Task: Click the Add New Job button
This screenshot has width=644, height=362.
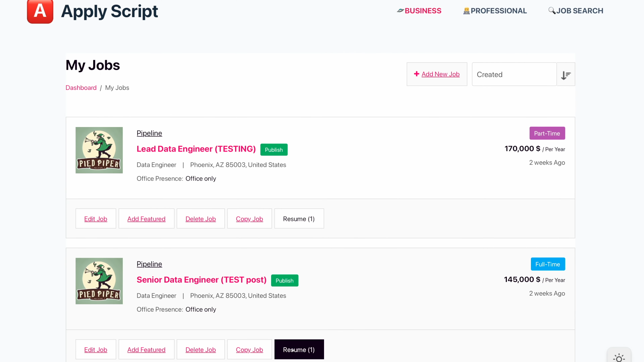Action: [x=437, y=74]
